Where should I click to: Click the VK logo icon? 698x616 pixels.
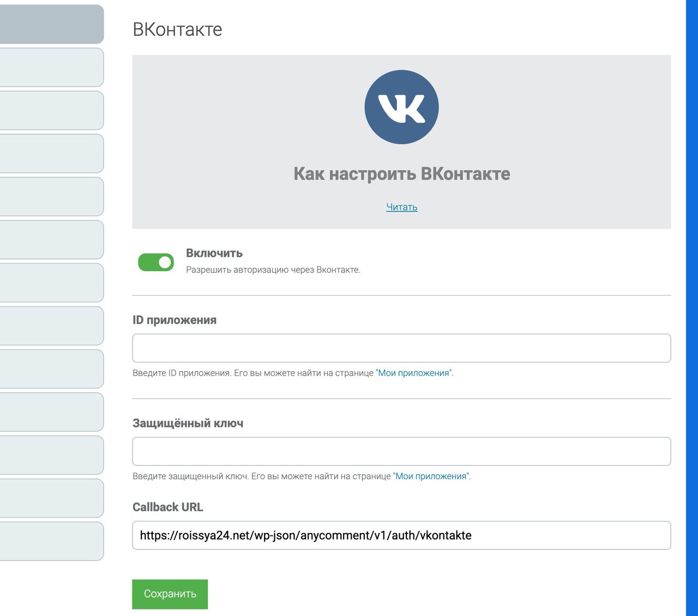[x=401, y=107]
